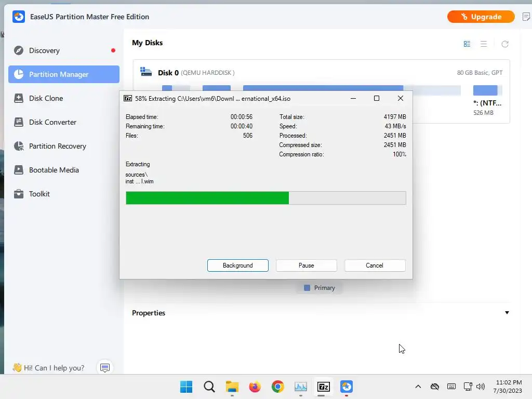The image size is (532, 399).
Task: Open the touch keyboard tray icon
Action: pos(451,387)
